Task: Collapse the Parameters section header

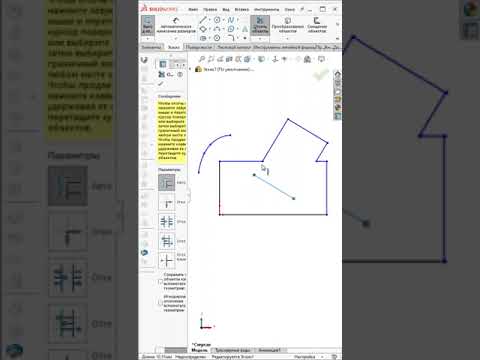Action: tap(169, 170)
